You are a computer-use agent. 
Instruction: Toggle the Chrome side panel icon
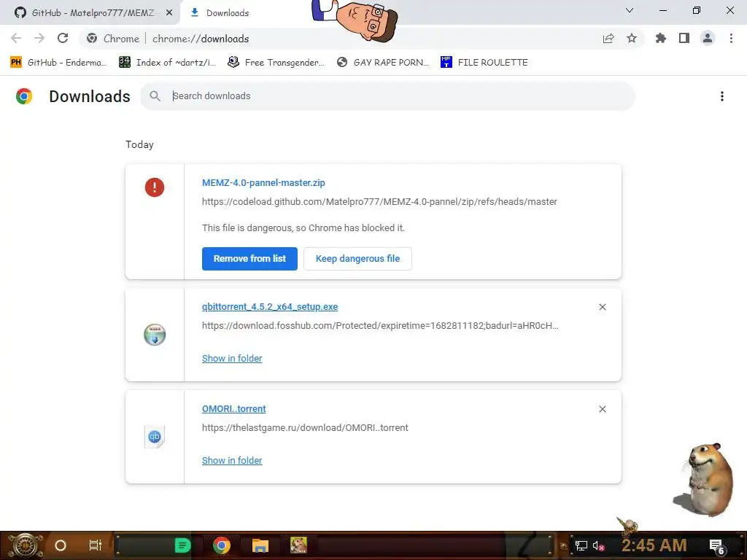pyautogui.click(x=684, y=38)
